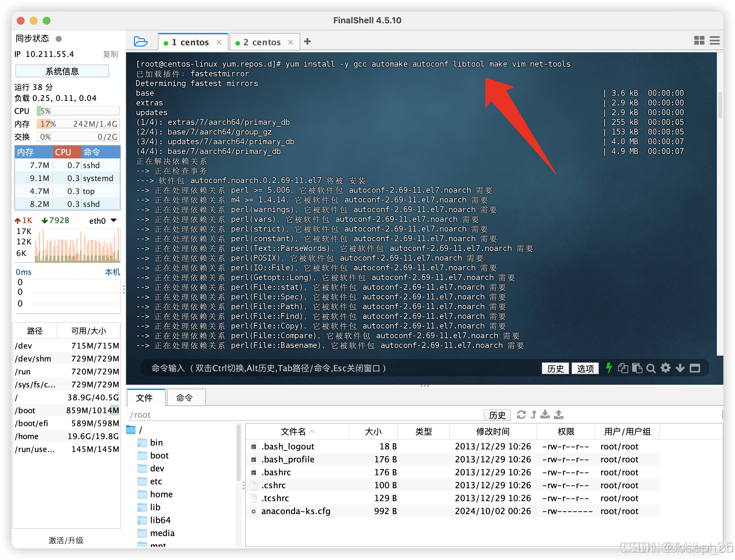Select the lib64 folder in tree
Image resolution: width=735 pixels, height=560 pixels.
point(154,520)
